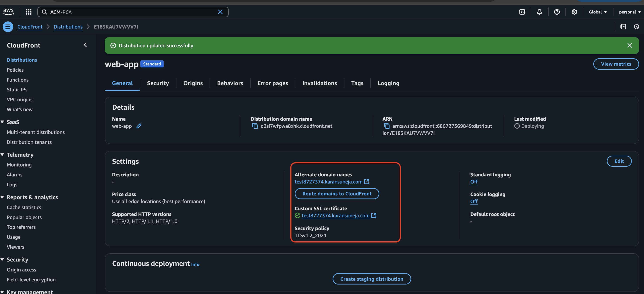Screen dimensions: 644x294
Task: Click the View metrics button
Action: (x=616, y=64)
